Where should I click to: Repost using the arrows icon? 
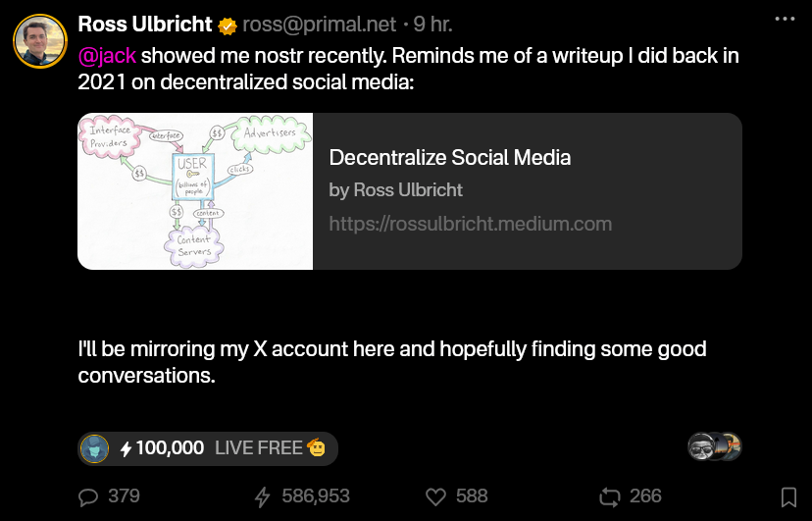point(610,496)
